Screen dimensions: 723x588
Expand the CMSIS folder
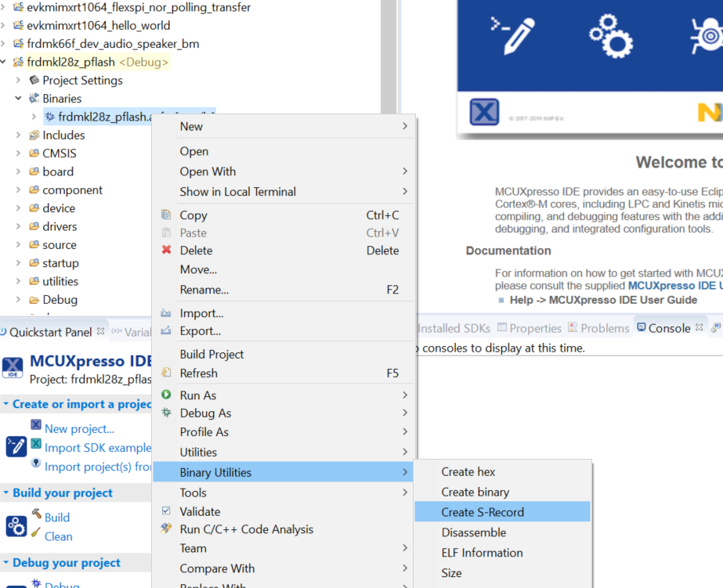pyautogui.click(x=19, y=153)
